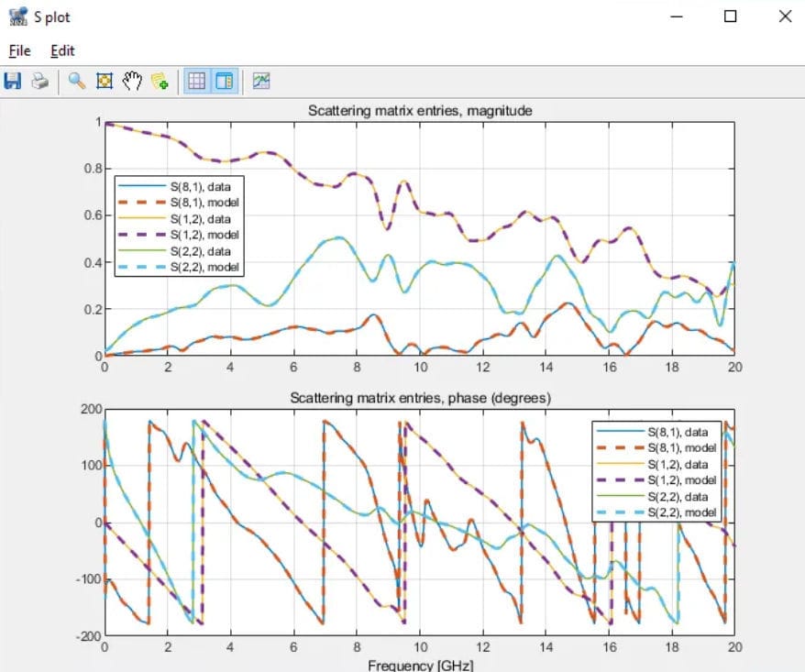
Task: Select the zoom-to-region tool icon
Action: tap(103, 81)
